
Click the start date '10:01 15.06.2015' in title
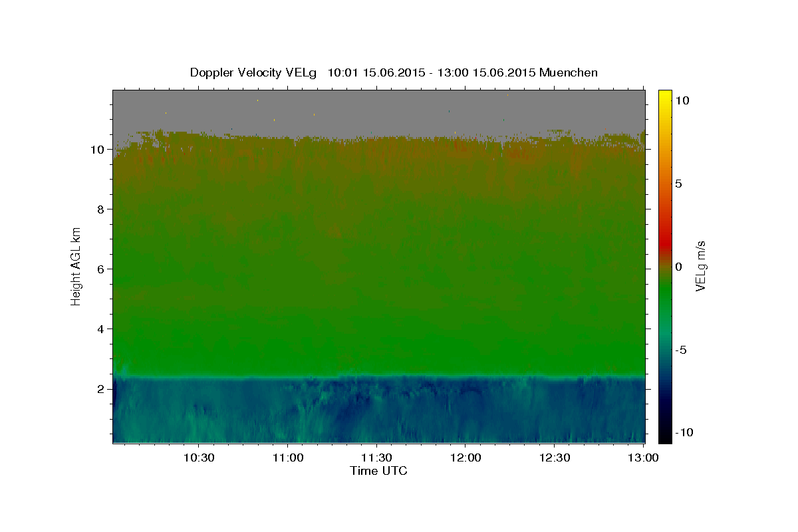pyautogui.click(x=377, y=72)
